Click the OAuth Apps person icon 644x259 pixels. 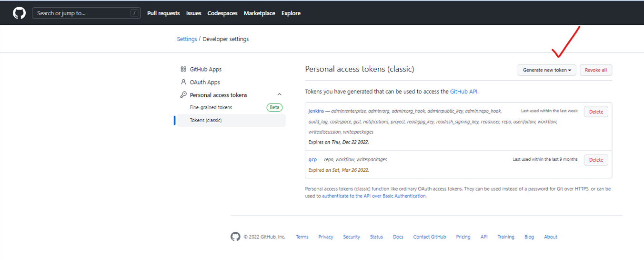(x=183, y=82)
